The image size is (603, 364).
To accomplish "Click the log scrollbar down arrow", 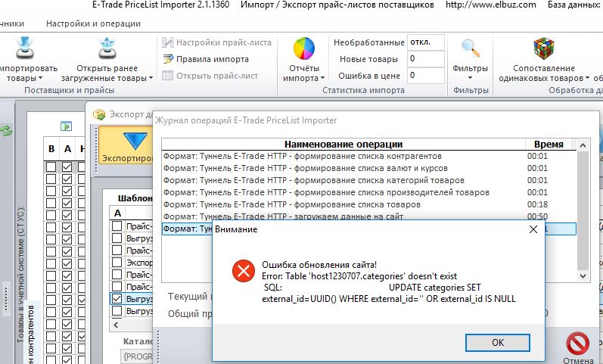I will click(x=583, y=276).
